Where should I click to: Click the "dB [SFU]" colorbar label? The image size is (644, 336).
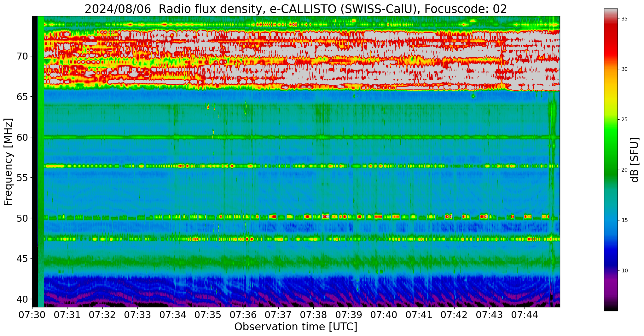(x=634, y=160)
